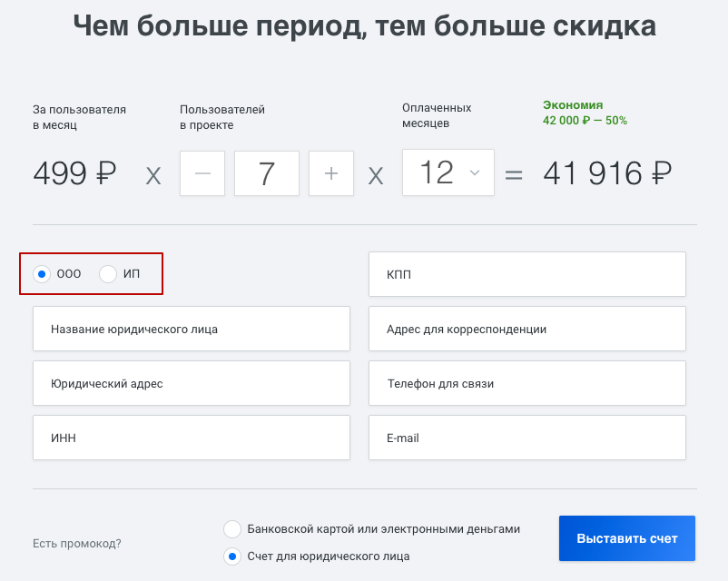The width and height of the screenshot is (728, 581).
Task: Click the Счет для юридического лица label
Action: pyautogui.click(x=329, y=556)
